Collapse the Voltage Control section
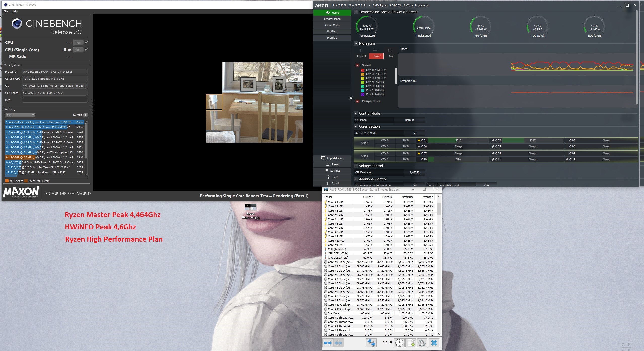The image size is (644, 351). pyautogui.click(x=356, y=166)
